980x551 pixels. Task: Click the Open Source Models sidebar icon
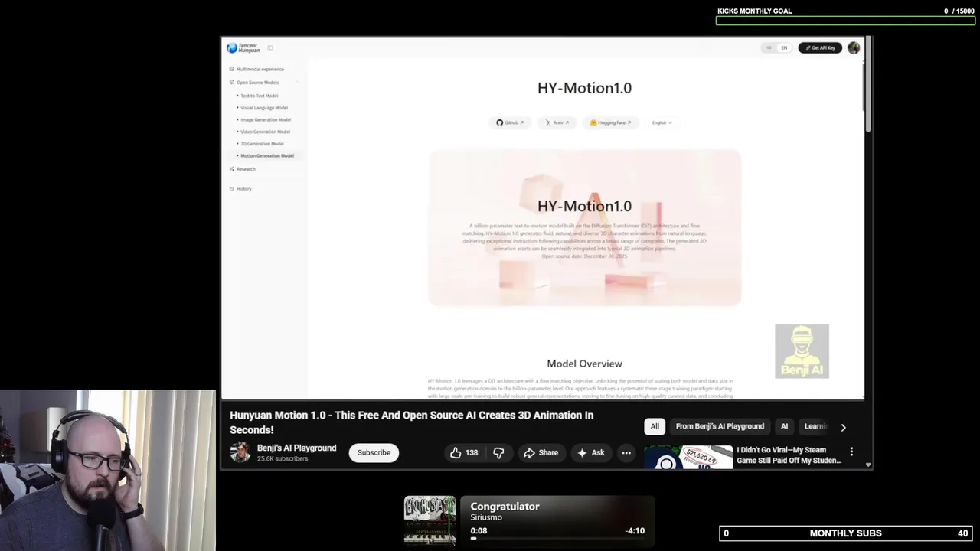point(232,82)
